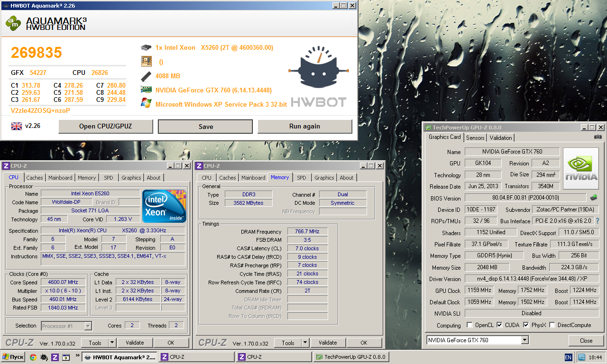Click the NVIDIA logo in GPU-Z
Screen dimensions: 607x364
[580, 169]
